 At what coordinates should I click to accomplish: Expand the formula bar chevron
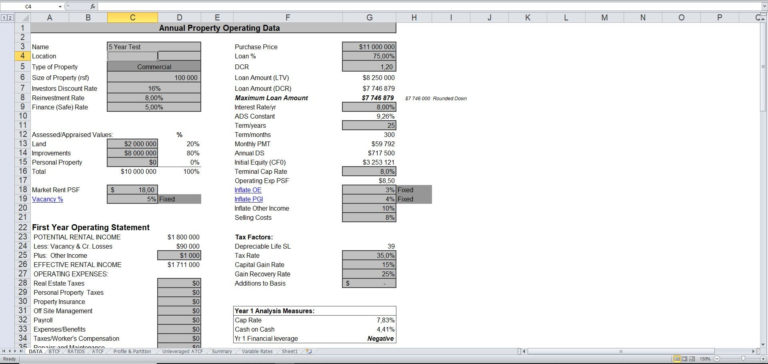pyautogui.click(x=764, y=6)
